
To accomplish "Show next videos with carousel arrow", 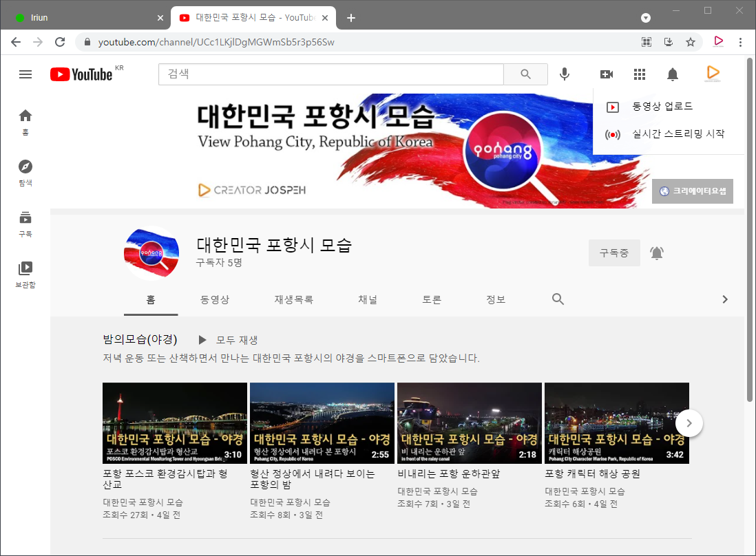I will [689, 423].
